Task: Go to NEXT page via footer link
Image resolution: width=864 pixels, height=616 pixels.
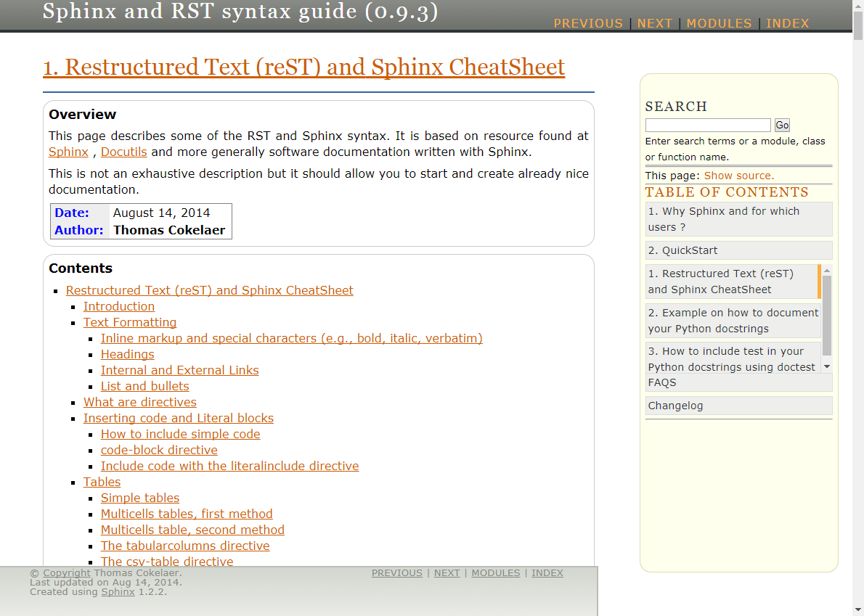Action: pyautogui.click(x=447, y=572)
